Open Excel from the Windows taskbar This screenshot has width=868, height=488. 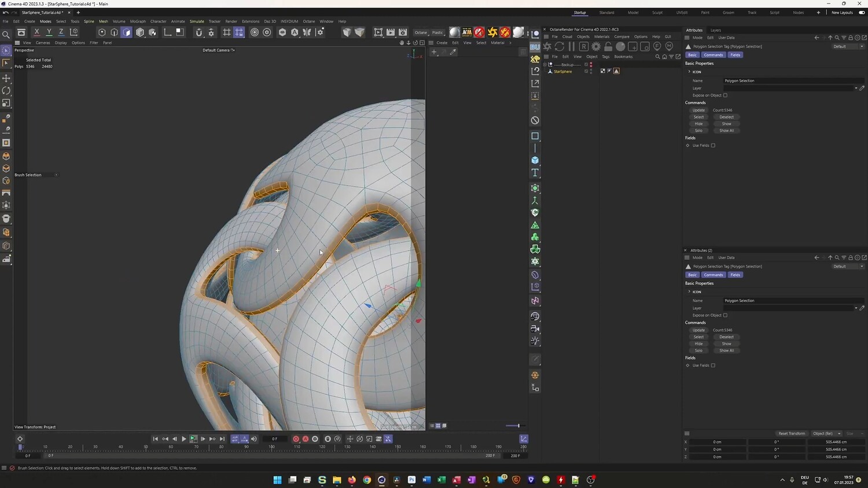(x=442, y=480)
